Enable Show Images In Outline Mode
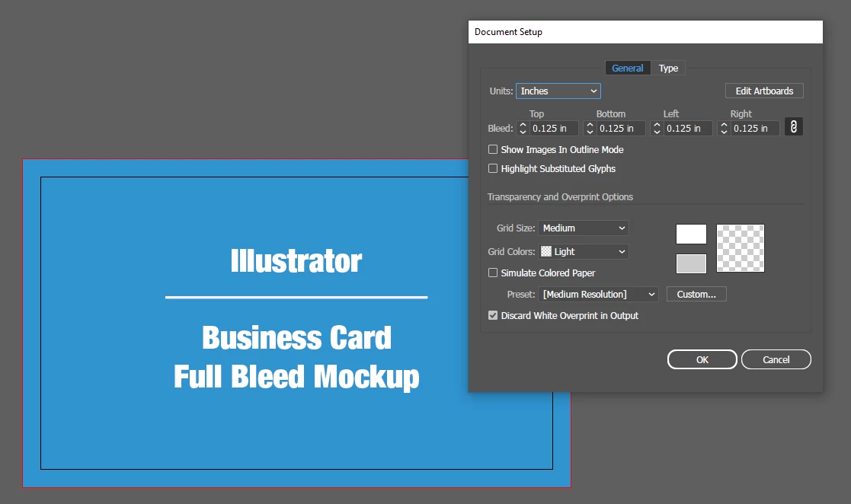The height and width of the screenshot is (504, 851). tap(493, 149)
